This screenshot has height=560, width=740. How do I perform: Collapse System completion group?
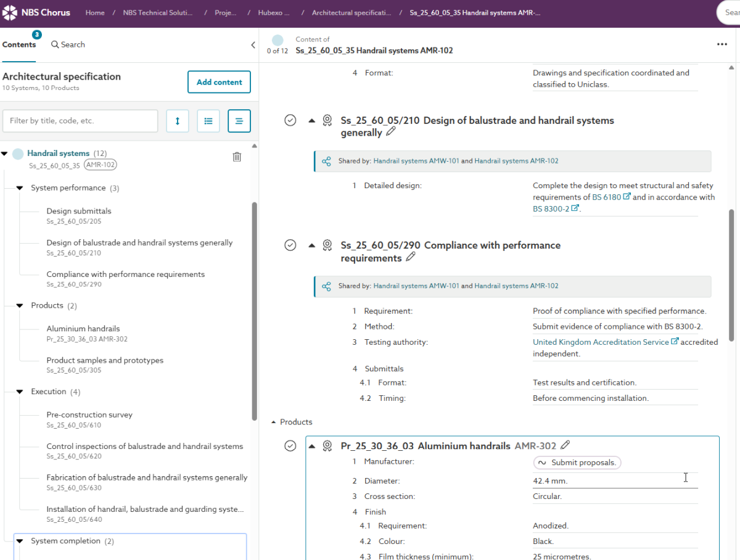tap(20, 541)
